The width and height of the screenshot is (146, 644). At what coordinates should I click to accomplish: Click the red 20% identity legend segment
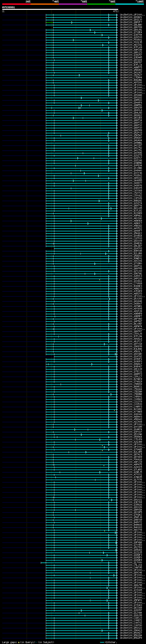pyautogui.click(x=16, y=4)
